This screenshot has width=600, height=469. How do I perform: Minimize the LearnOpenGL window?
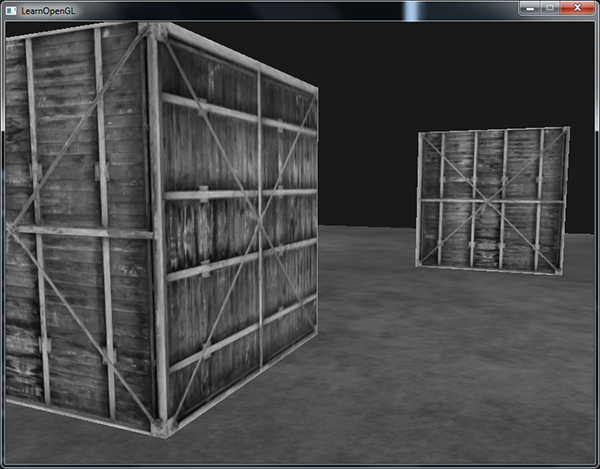click(531, 8)
